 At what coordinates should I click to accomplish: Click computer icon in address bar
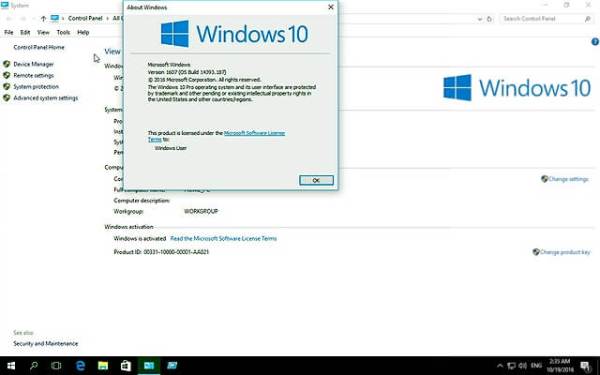coord(55,18)
